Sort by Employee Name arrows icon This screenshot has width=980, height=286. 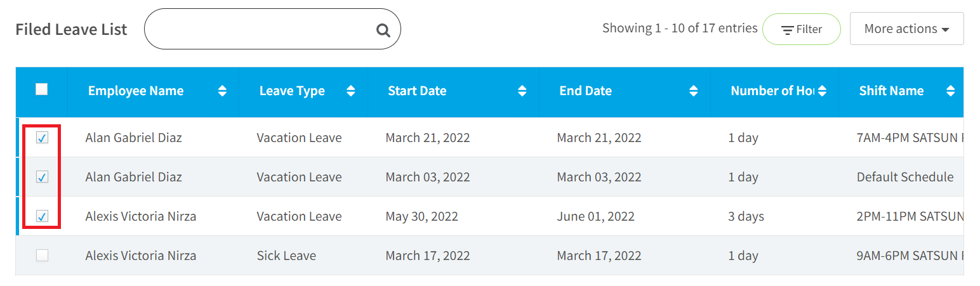(222, 91)
